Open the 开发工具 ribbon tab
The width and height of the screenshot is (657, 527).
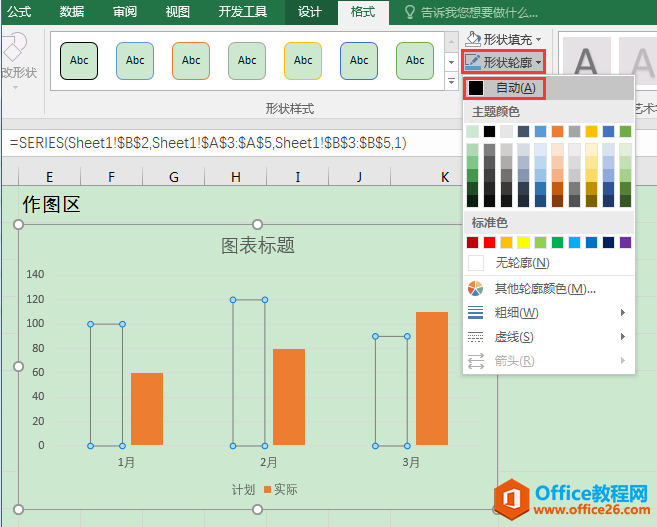tap(243, 12)
